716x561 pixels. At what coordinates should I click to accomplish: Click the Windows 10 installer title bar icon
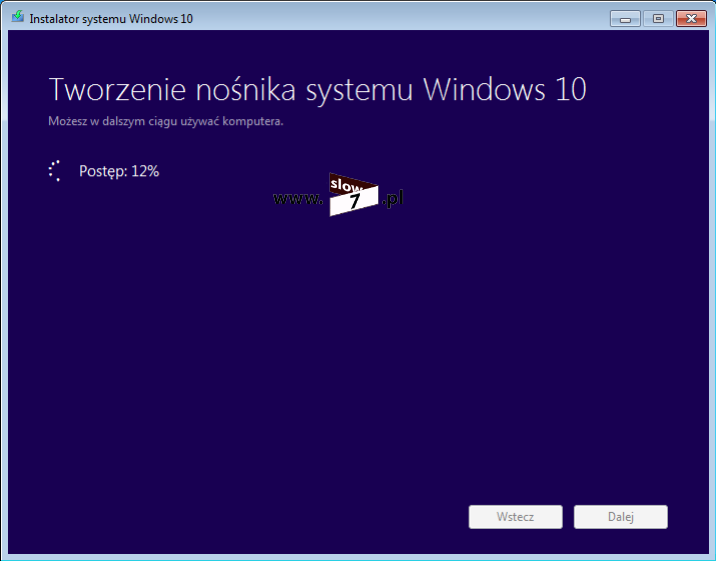pyautogui.click(x=18, y=16)
